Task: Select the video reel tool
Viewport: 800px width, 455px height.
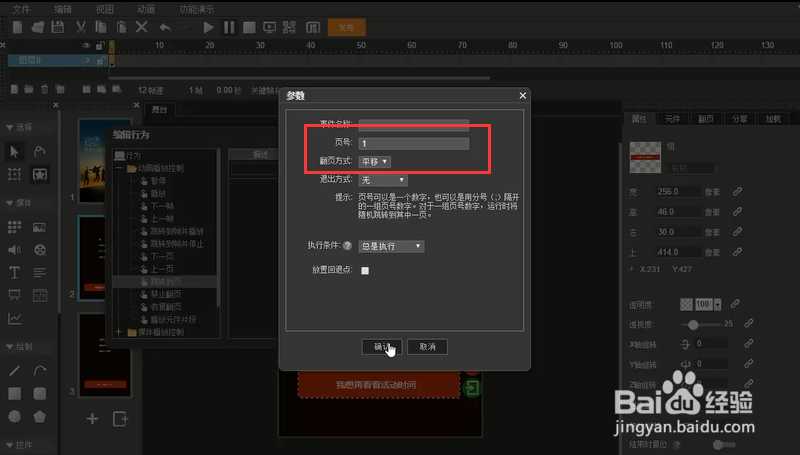Action: [39, 249]
